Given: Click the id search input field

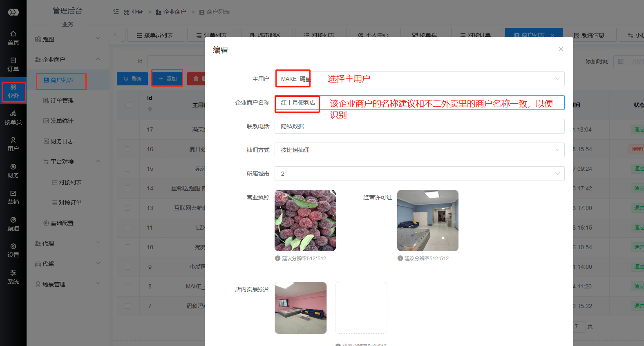Looking at the screenshot, I should click(x=176, y=61).
